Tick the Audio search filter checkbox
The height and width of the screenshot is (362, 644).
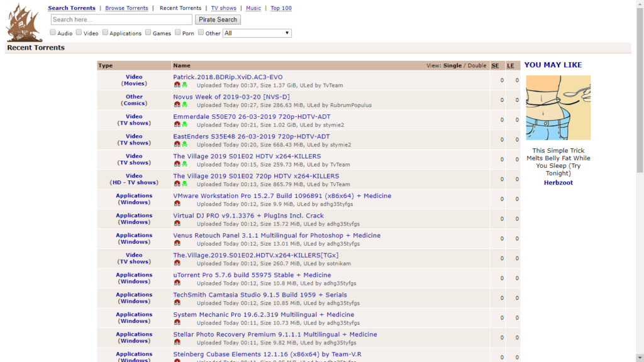point(53,32)
